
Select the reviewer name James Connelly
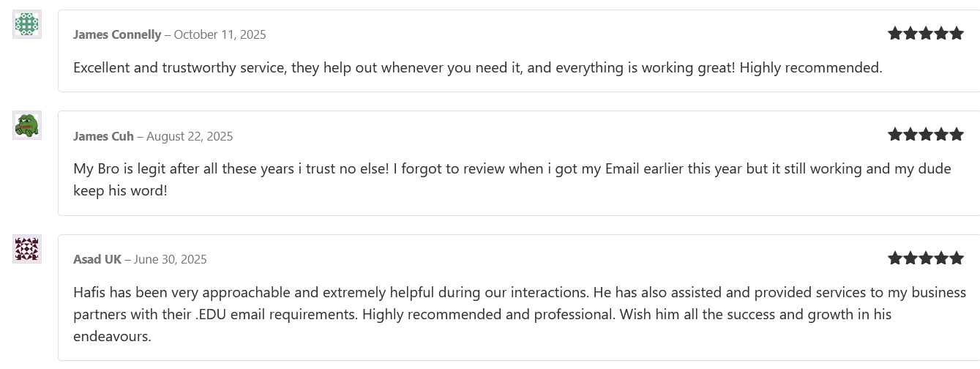(x=117, y=34)
